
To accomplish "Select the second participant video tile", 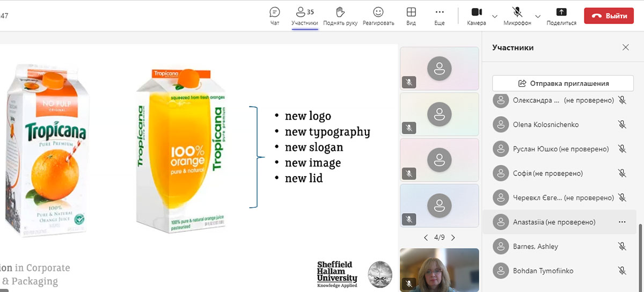I will (x=439, y=114).
